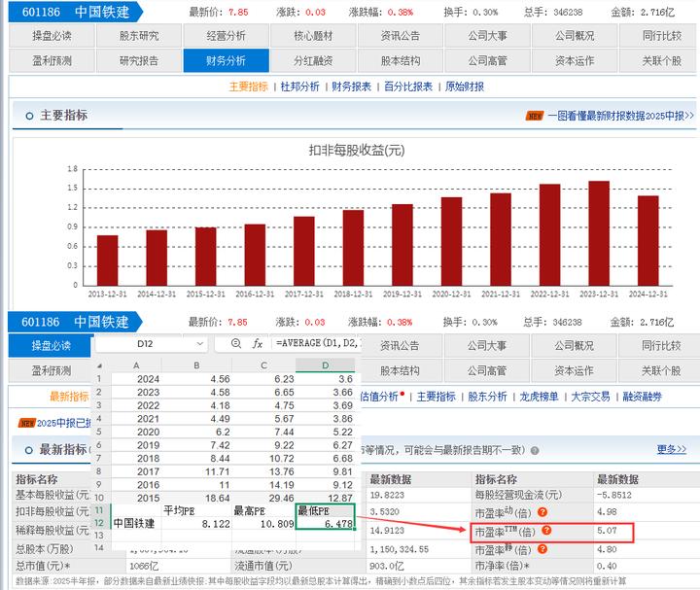Click the D12 name box field

(x=151, y=344)
